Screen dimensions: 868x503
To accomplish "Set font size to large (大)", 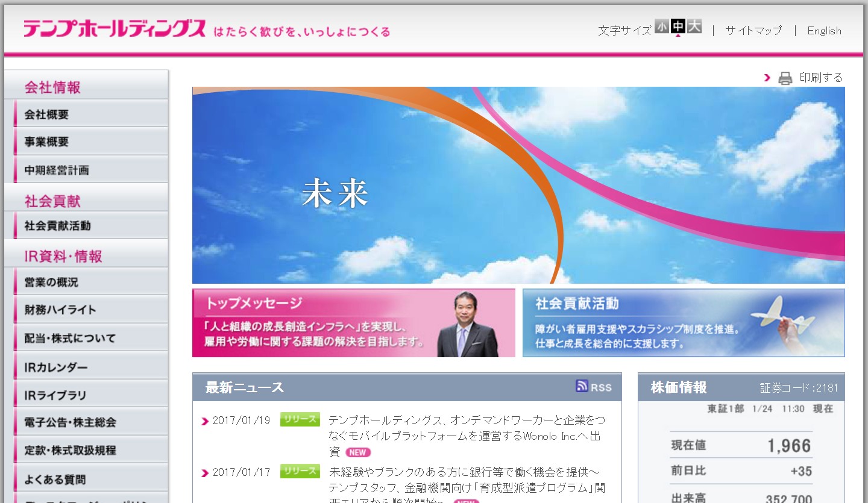I will [x=694, y=26].
